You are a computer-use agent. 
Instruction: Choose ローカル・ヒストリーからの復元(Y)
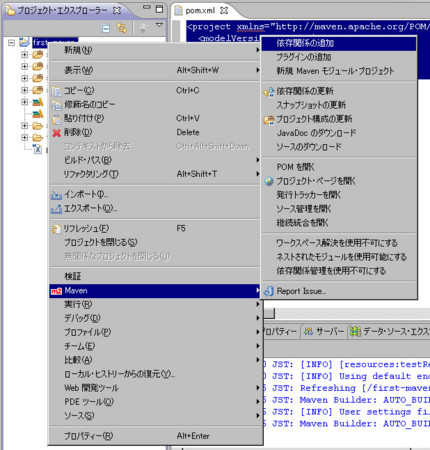pyautogui.click(x=155, y=374)
